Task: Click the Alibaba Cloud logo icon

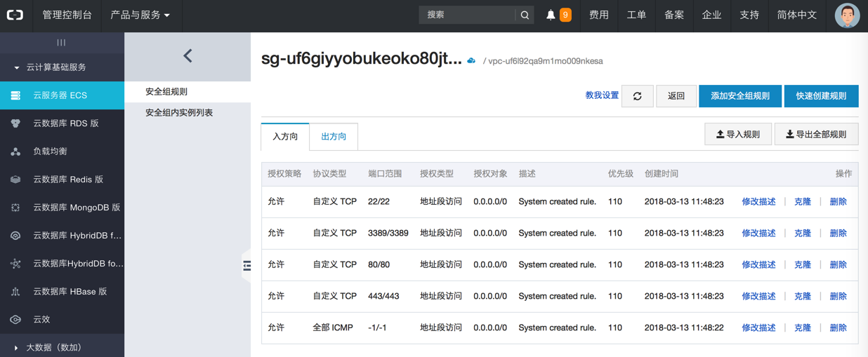Action: tap(15, 15)
